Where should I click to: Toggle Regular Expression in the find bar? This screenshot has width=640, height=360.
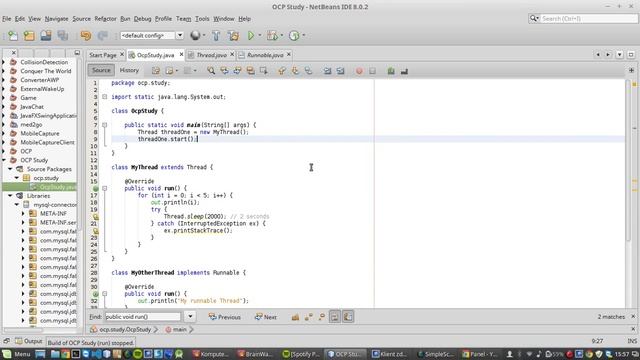click(322, 317)
